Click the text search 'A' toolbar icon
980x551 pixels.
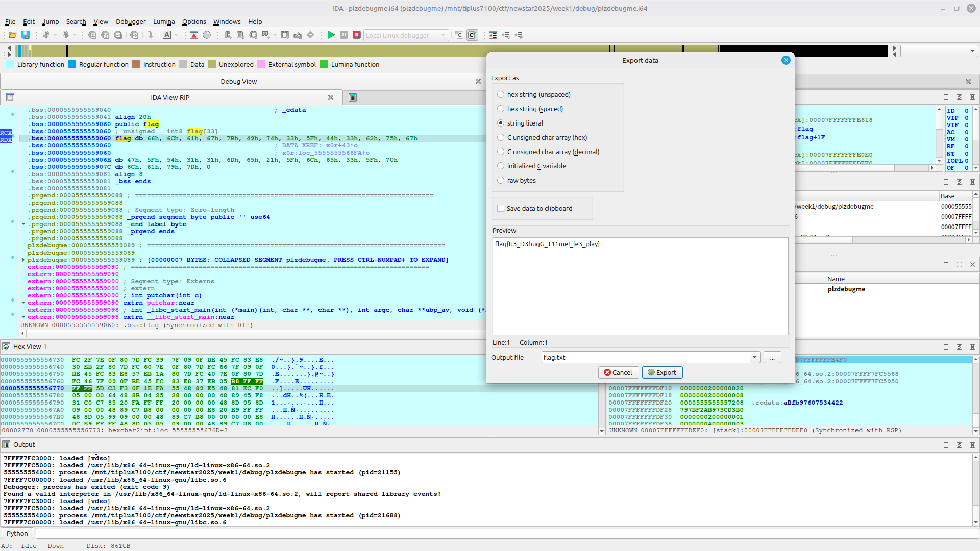coord(167,35)
